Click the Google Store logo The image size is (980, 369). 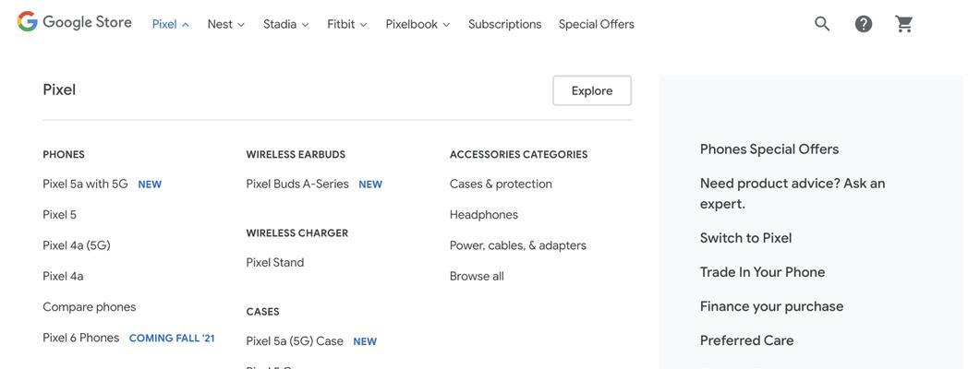click(x=75, y=22)
